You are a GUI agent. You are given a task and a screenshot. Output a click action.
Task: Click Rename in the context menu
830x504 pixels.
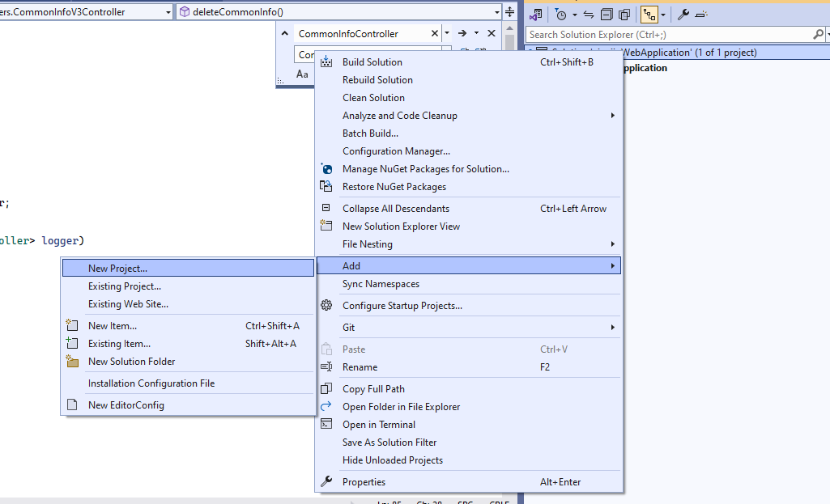(360, 366)
